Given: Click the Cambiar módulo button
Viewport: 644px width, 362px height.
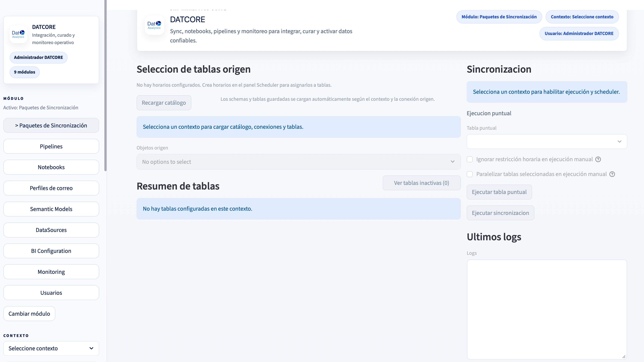Looking at the screenshot, I should (29, 314).
